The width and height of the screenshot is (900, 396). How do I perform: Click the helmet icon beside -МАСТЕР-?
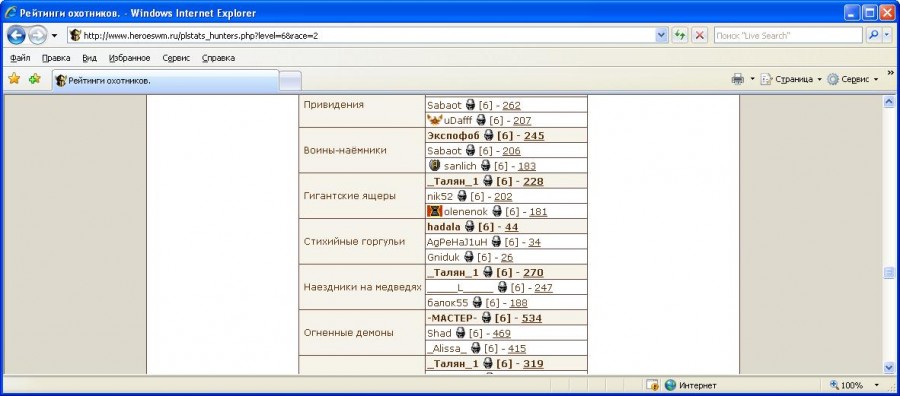[486, 317]
